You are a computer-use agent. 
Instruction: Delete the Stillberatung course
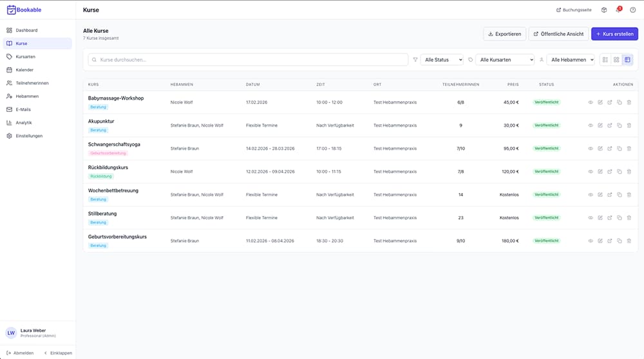[x=629, y=218]
